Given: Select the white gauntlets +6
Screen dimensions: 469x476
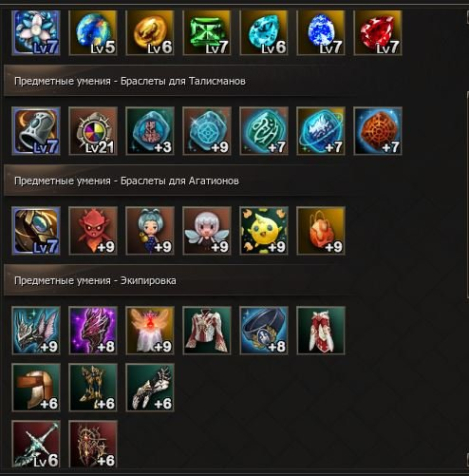Looking at the screenshot, I should (x=150, y=387).
